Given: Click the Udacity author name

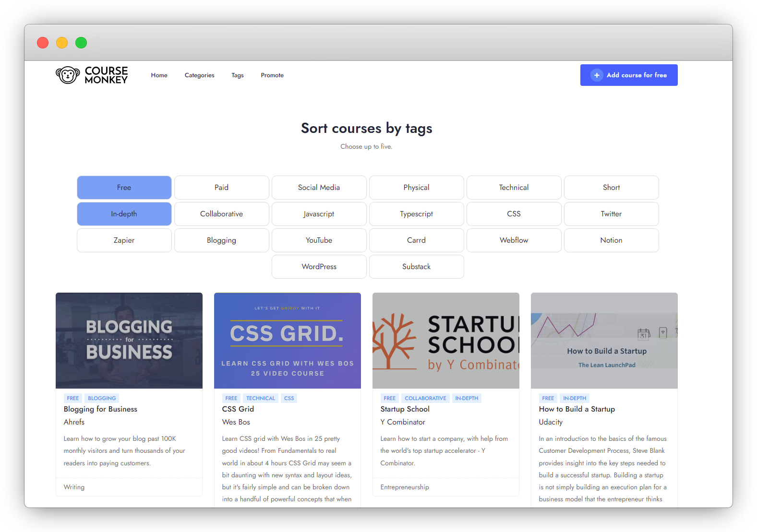Looking at the screenshot, I should point(551,422).
